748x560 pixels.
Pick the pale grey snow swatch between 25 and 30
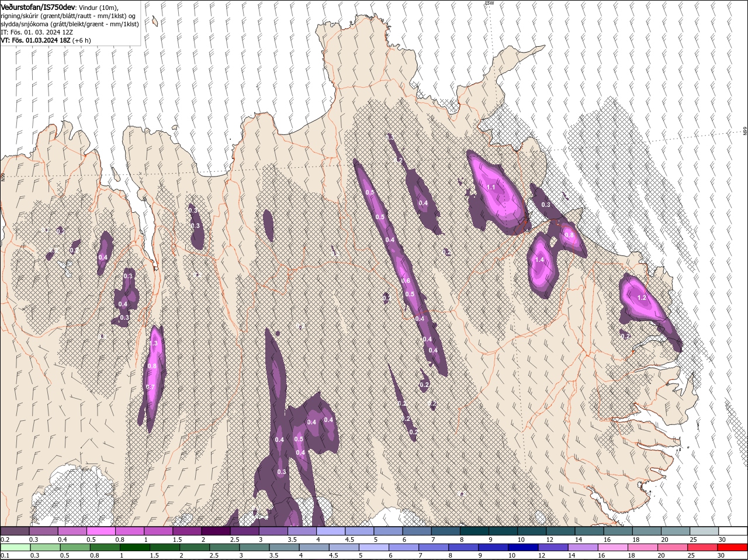point(705,531)
